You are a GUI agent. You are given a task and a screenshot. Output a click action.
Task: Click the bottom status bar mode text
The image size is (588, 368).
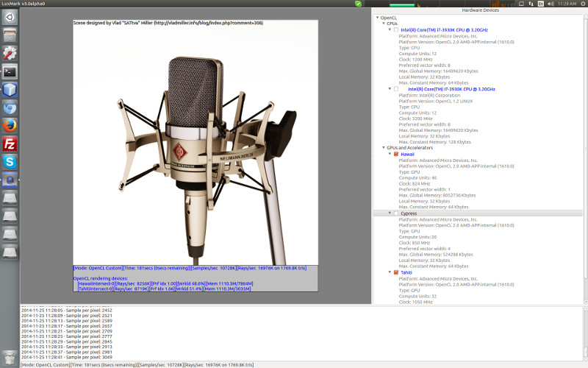(137, 364)
